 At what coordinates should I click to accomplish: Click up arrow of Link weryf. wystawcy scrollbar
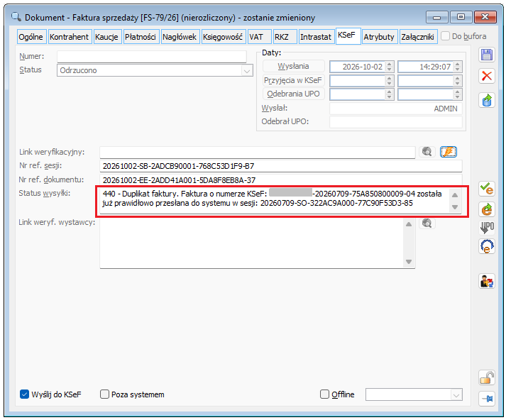tap(409, 224)
